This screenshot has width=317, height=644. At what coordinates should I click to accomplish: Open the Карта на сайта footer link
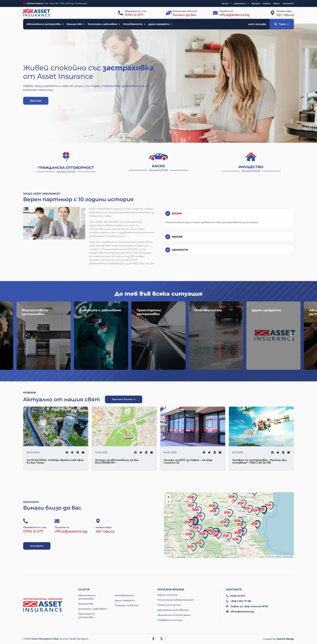point(167,595)
